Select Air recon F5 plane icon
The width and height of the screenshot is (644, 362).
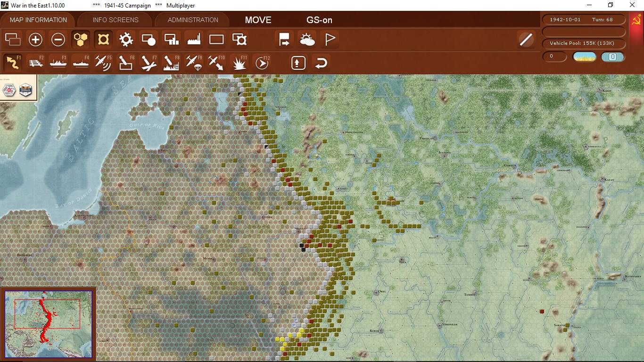103,62
